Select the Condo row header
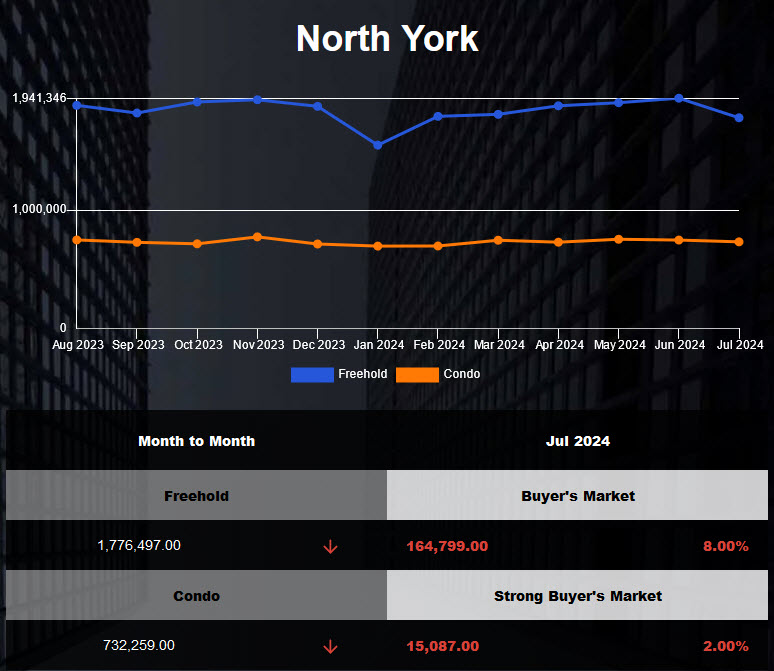Image resolution: width=774 pixels, height=671 pixels. pyautogui.click(x=196, y=596)
